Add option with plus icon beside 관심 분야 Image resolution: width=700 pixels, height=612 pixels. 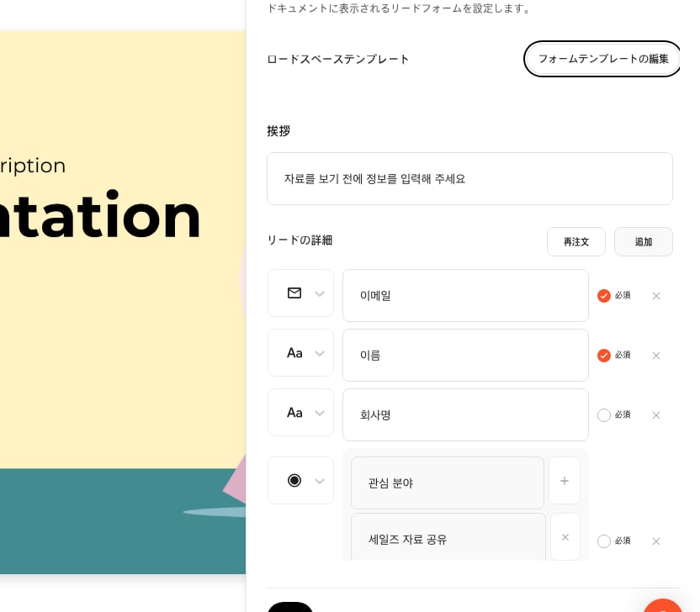pyautogui.click(x=565, y=480)
